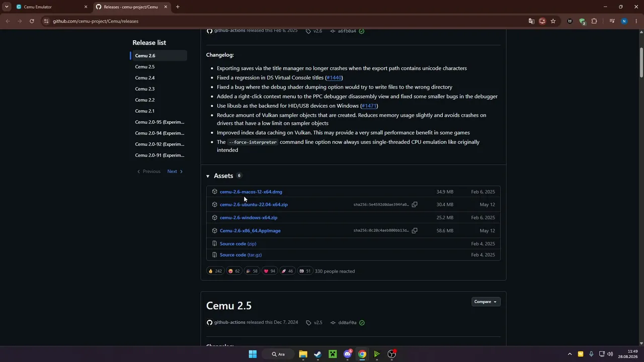
Task: Reload the current page
Action: (x=32, y=21)
